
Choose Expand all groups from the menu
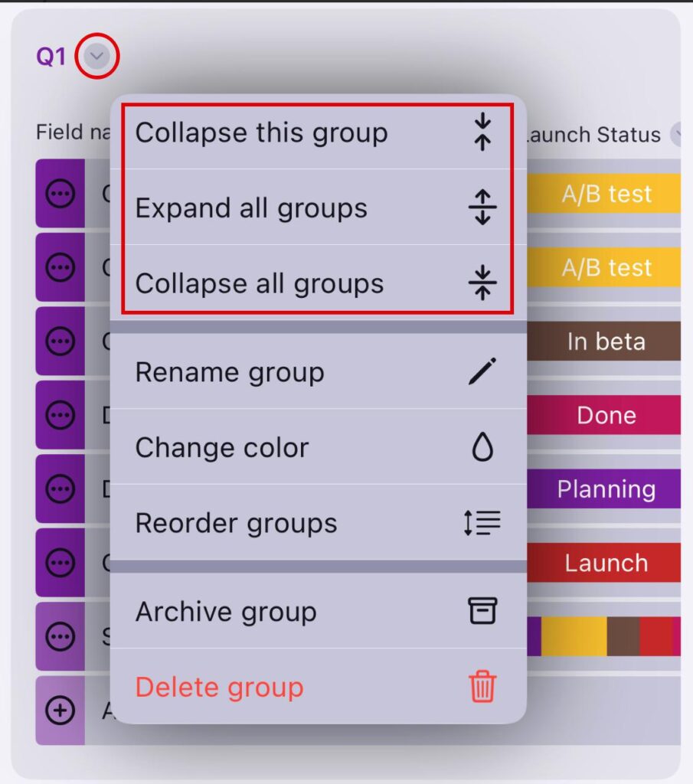click(251, 208)
